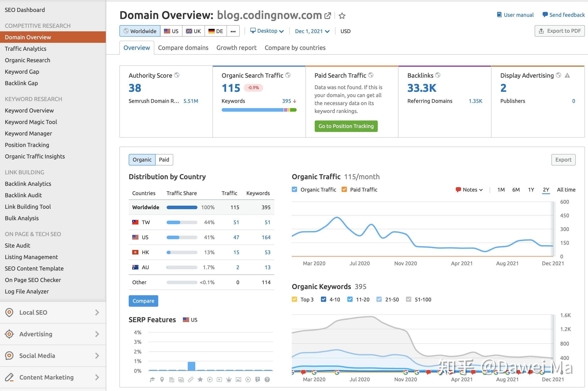Open the Compare by countries tab

pos(295,48)
